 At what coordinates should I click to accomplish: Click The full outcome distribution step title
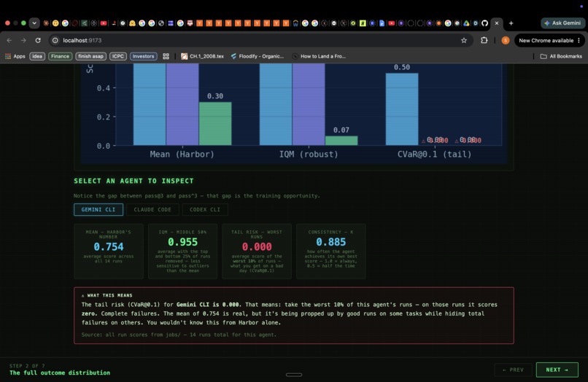pyautogui.click(x=60, y=373)
